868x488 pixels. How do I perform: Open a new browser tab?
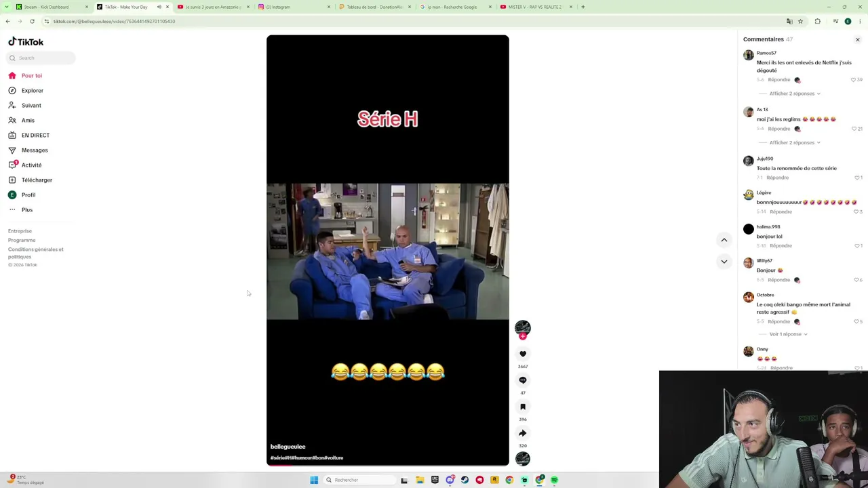pyautogui.click(x=583, y=7)
